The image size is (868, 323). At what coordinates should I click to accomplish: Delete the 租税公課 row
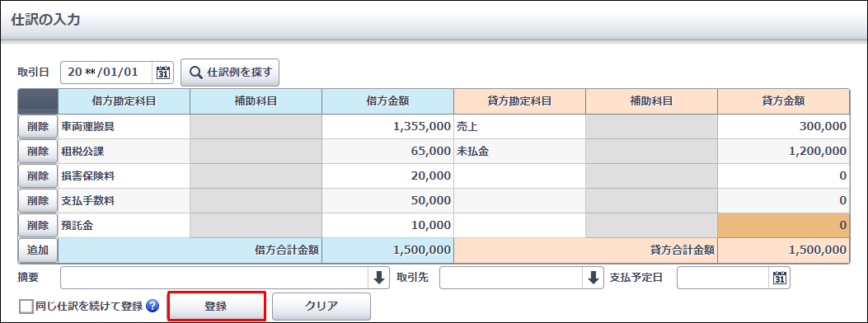[38, 151]
